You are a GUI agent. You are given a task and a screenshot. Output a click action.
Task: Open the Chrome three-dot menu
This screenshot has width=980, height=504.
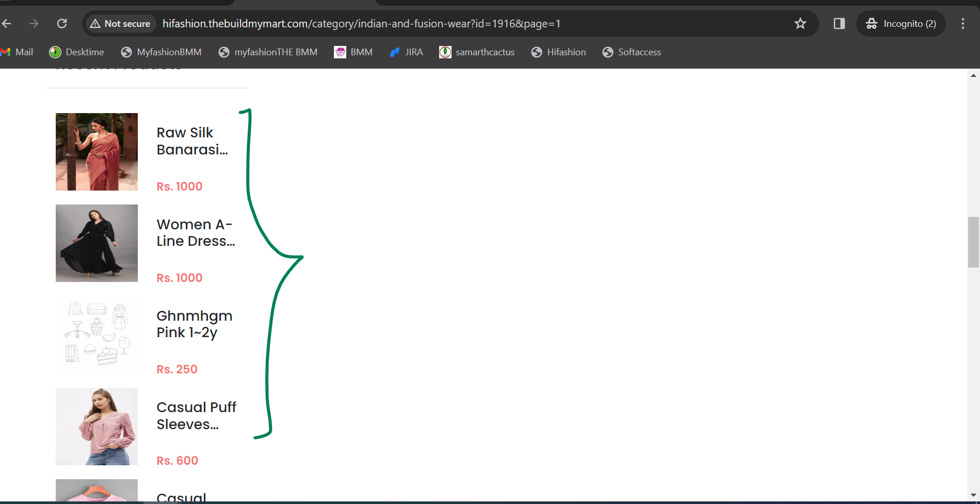click(963, 24)
